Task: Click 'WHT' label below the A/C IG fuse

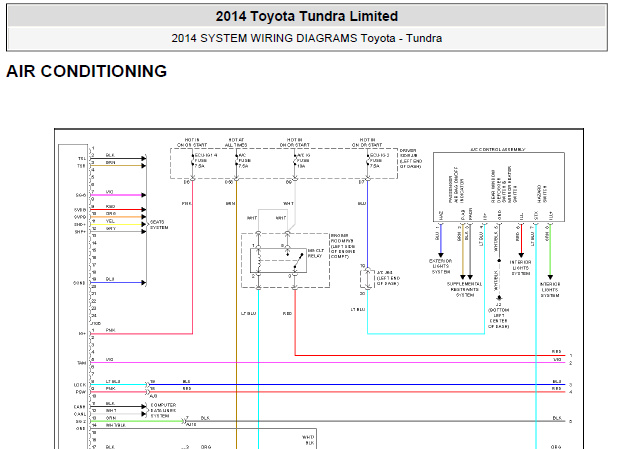Action: 288,204
